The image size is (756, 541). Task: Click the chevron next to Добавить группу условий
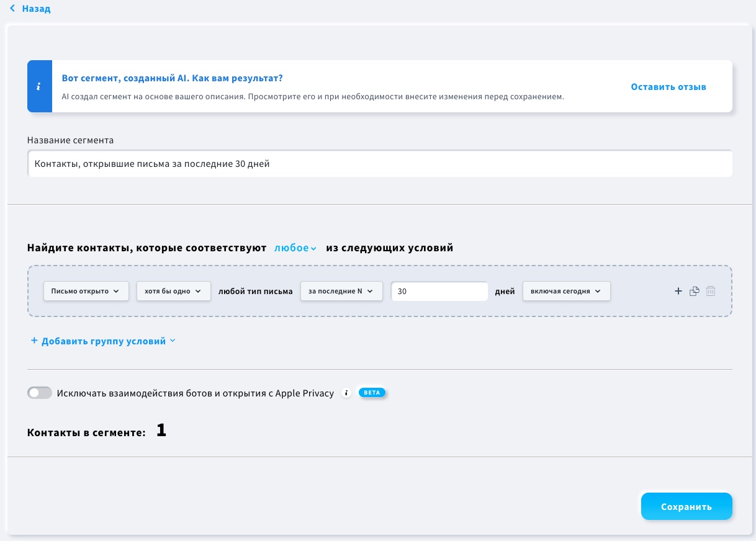173,341
